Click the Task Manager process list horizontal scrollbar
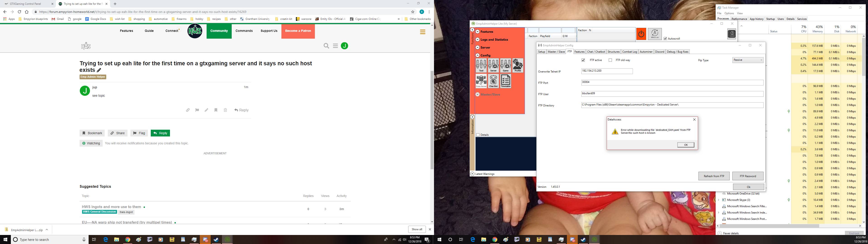 [769, 226]
